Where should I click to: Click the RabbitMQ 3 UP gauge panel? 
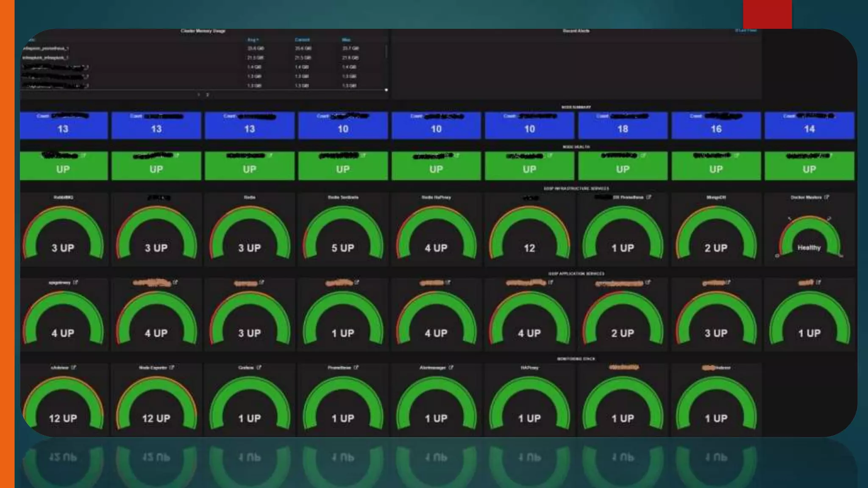tap(63, 237)
